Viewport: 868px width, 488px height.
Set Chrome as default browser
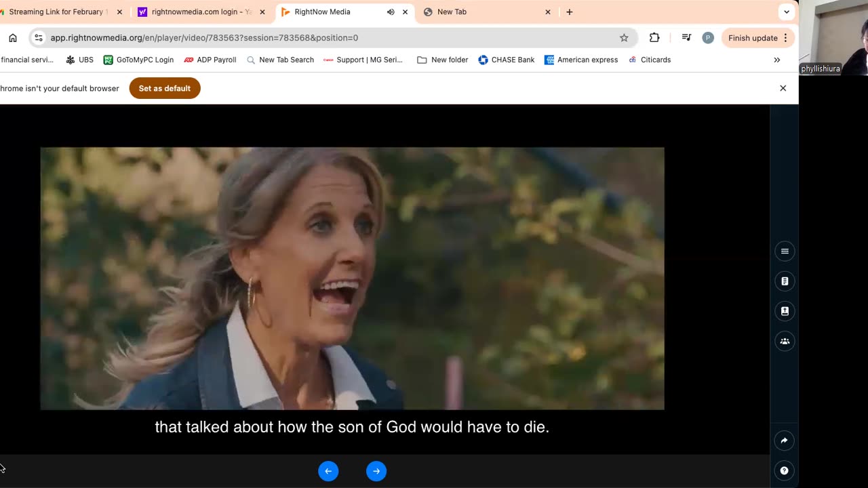click(x=165, y=88)
